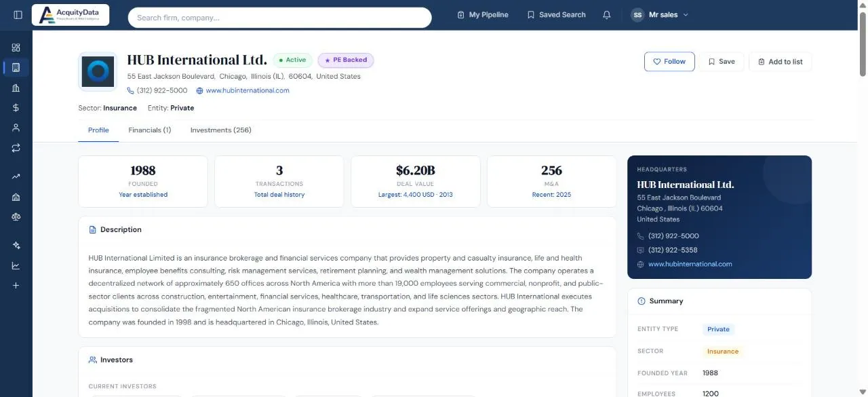868x397 pixels.
Task: Open the dashboard grid icon in sidebar
Action: [x=16, y=48]
